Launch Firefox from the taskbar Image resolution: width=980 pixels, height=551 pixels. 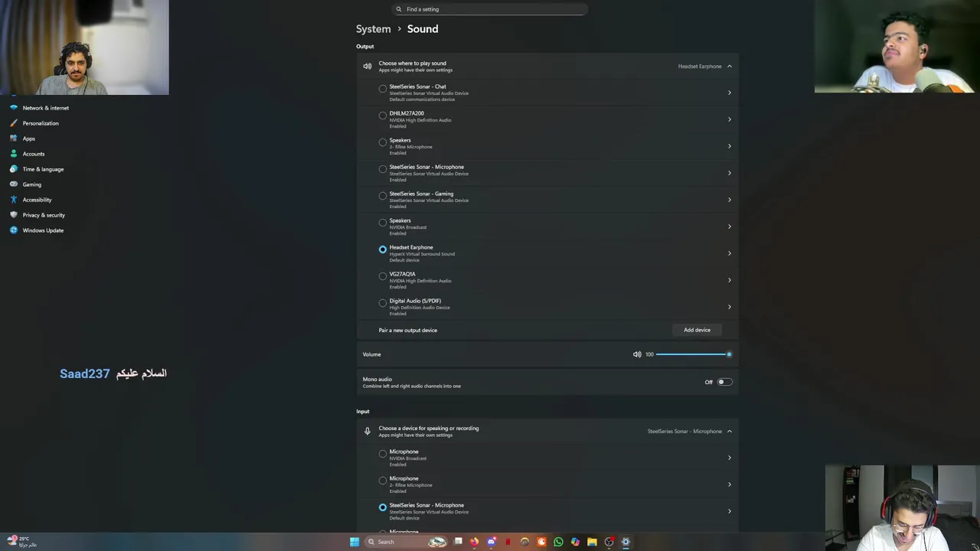tap(474, 542)
